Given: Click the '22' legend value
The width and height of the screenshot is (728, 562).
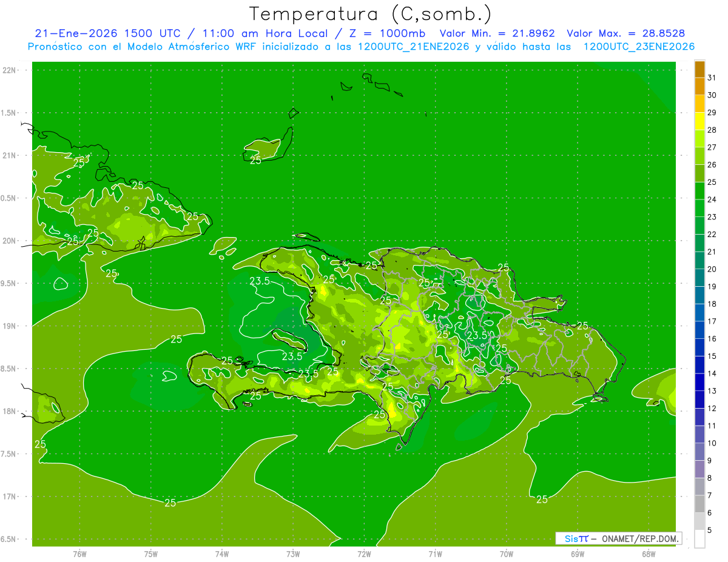Looking at the screenshot, I should click(712, 235).
